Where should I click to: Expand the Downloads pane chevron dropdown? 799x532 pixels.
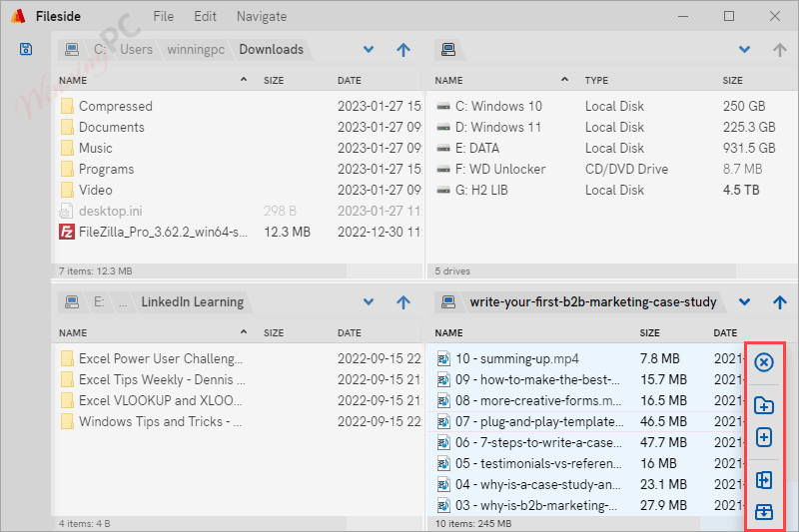(369, 49)
